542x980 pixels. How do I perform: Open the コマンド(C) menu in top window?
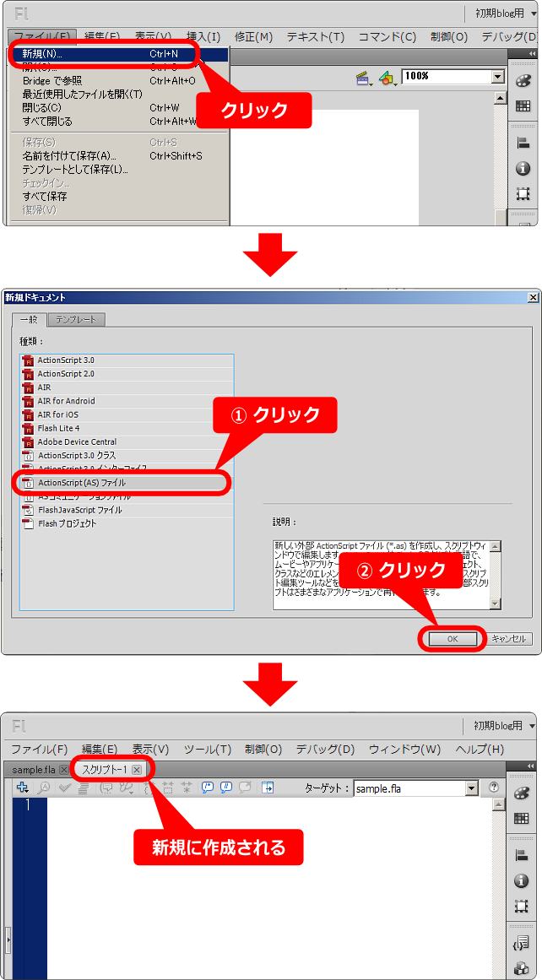coord(387,36)
